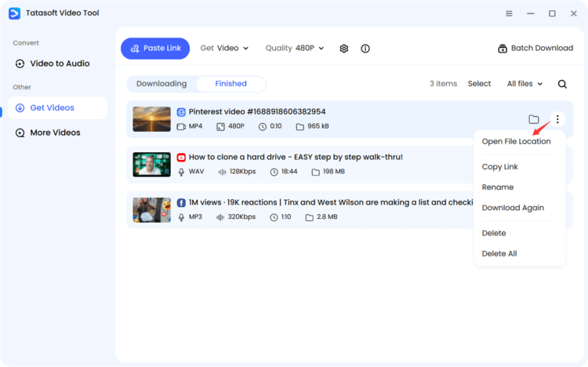Click the Tinx and West Wilson thumbnail
The width and height of the screenshot is (588, 367).
click(152, 210)
